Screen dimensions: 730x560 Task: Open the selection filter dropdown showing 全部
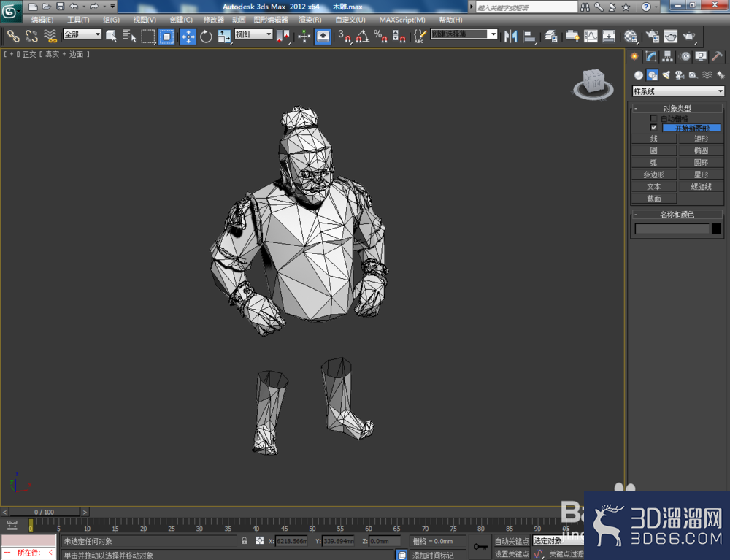tap(82, 34)
